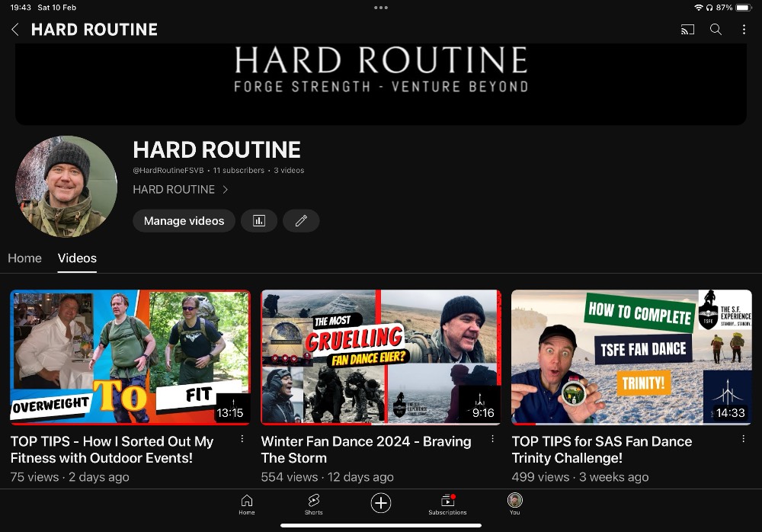Click '554 views · 12 days ago' text

(327, 477)
